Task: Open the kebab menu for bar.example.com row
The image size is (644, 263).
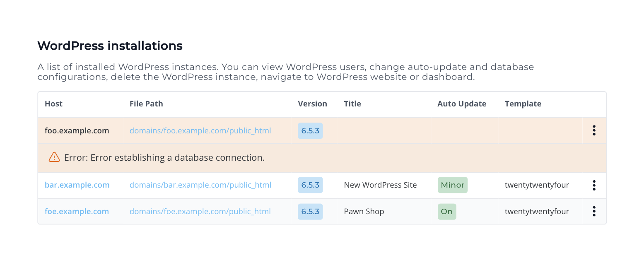Action: pyautogui.click(x=594, y=185)
